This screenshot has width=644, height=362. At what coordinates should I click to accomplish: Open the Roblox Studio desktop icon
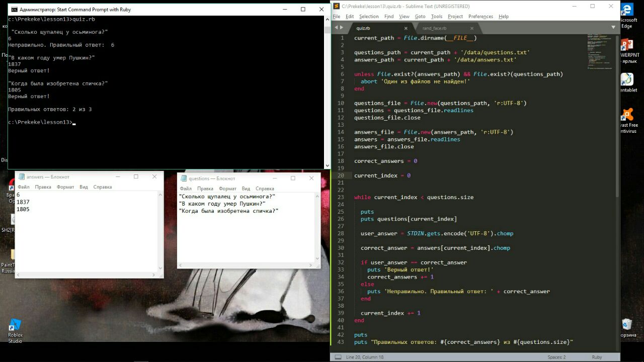point(15,331)
